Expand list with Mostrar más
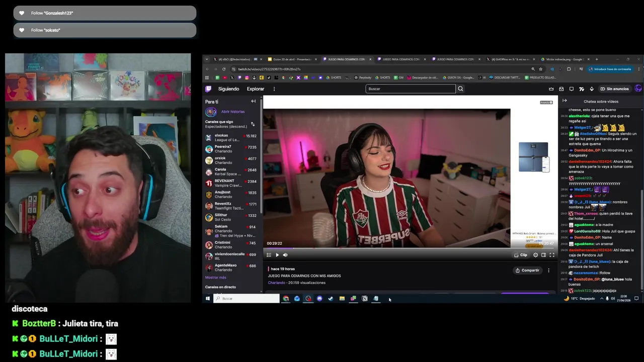Screen dimensions: 644x362 [x=216, y=278]
